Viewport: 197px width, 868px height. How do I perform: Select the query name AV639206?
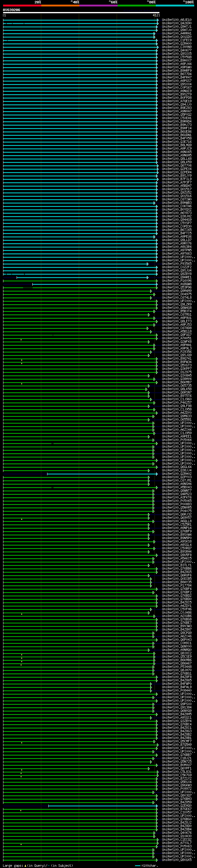coord(11,10)
